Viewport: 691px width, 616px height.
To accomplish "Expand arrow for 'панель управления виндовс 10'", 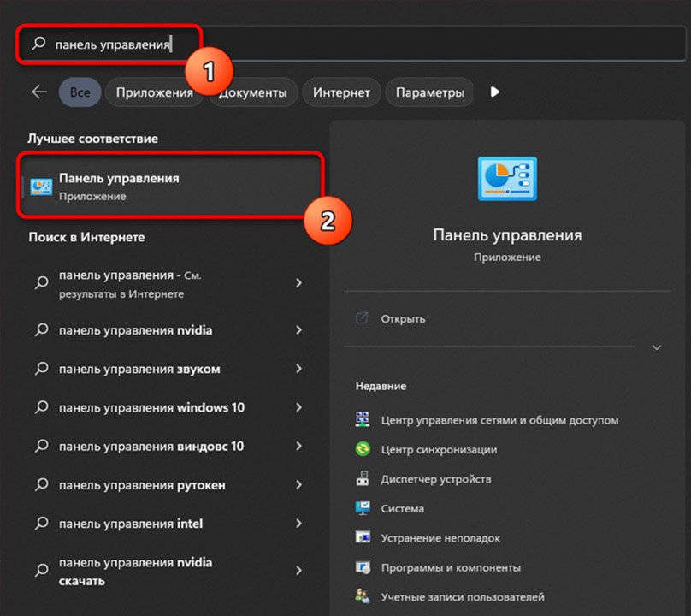I will 298,447.
